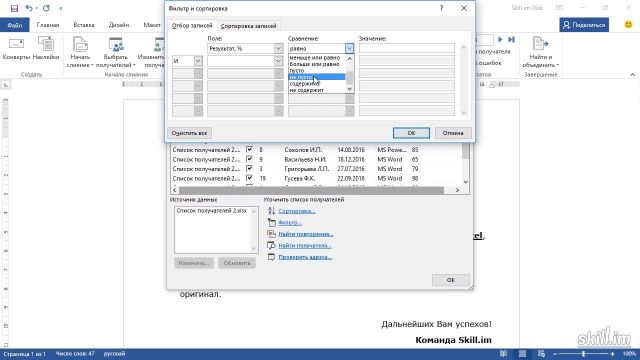The image size is (640, 360).
Task: Open Начать слияние mail merge menu
Action: 80,52
